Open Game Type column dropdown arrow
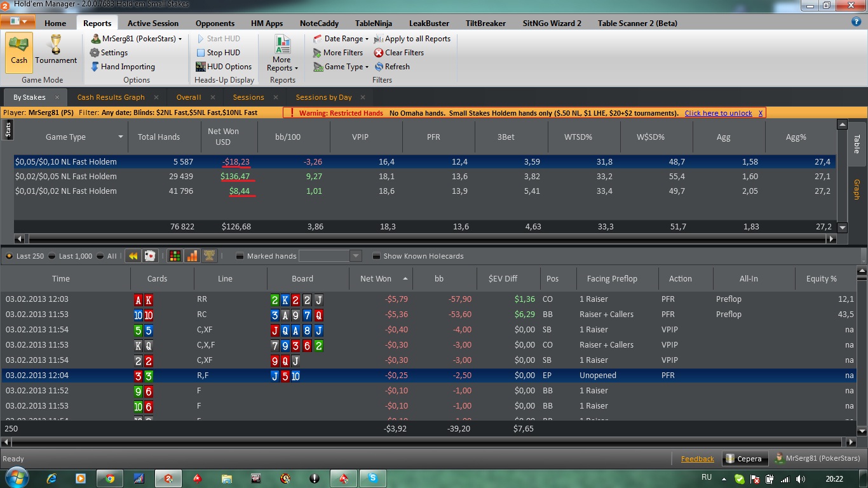This screenshot has height=488, width=868. [x=121, y=137]
